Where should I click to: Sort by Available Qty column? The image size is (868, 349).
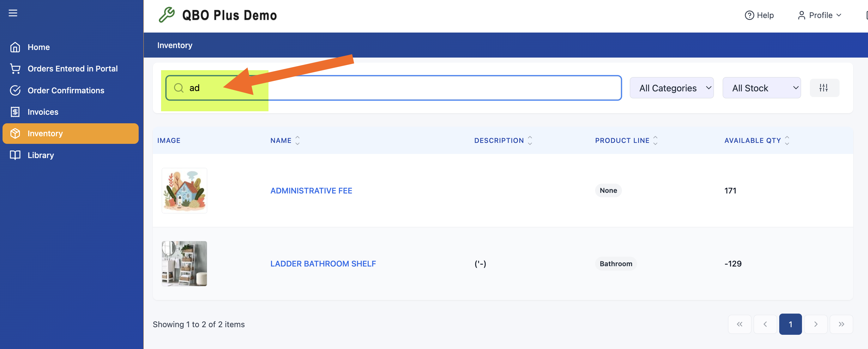coord(756,140)
